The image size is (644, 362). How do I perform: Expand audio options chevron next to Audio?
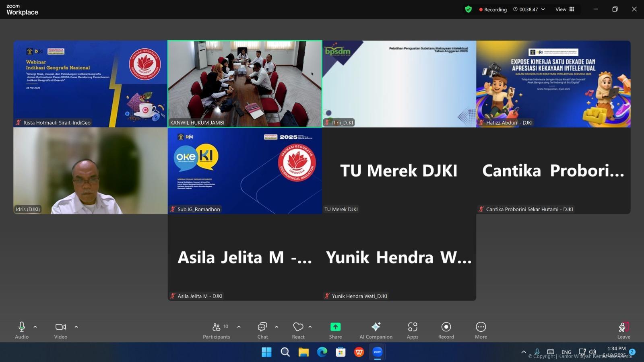point(35,327)
